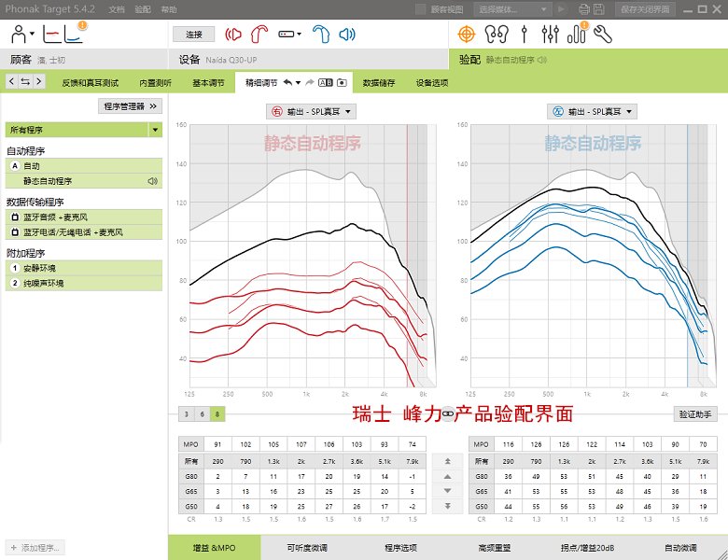Image resolution: width=728 pixels, height=560 pixels.
Task: Open left ear 输出 - SPL真耳 dropdown
Action: point(592,112)
